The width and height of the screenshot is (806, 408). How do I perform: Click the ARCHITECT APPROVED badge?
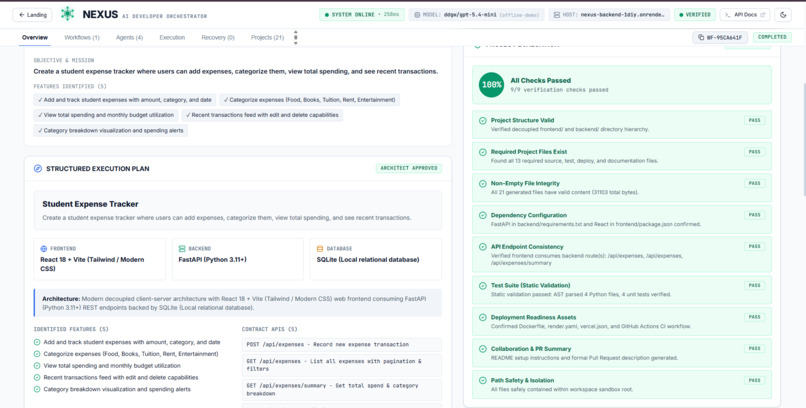409,168
